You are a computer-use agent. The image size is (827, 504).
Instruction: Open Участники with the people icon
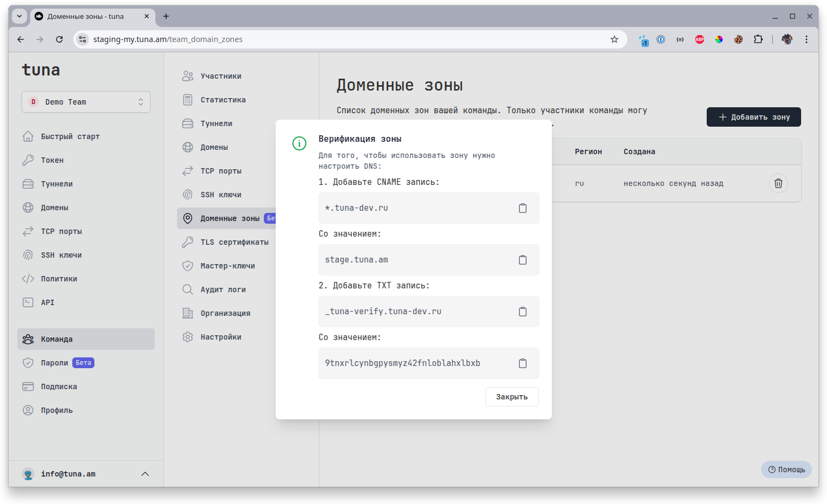[221, 75]
